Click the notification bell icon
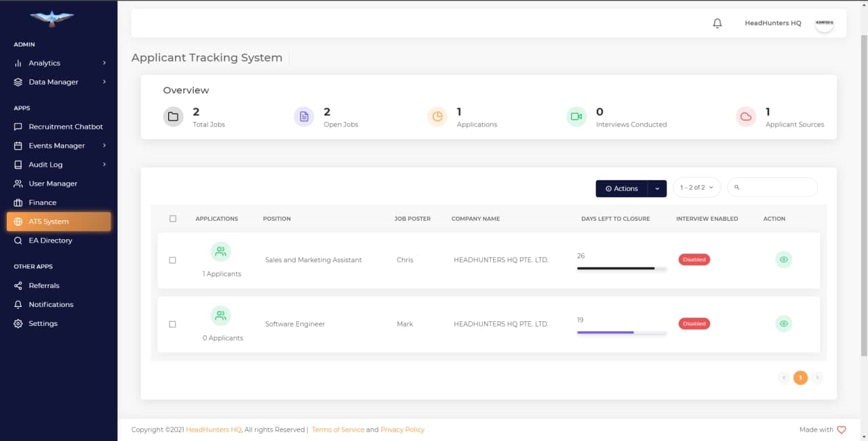 coord(717,23)
